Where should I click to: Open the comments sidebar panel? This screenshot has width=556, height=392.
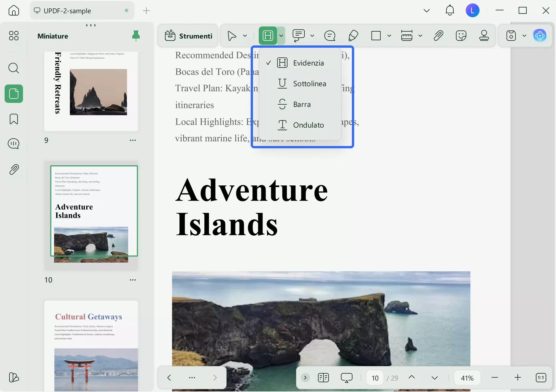point(14,143)
